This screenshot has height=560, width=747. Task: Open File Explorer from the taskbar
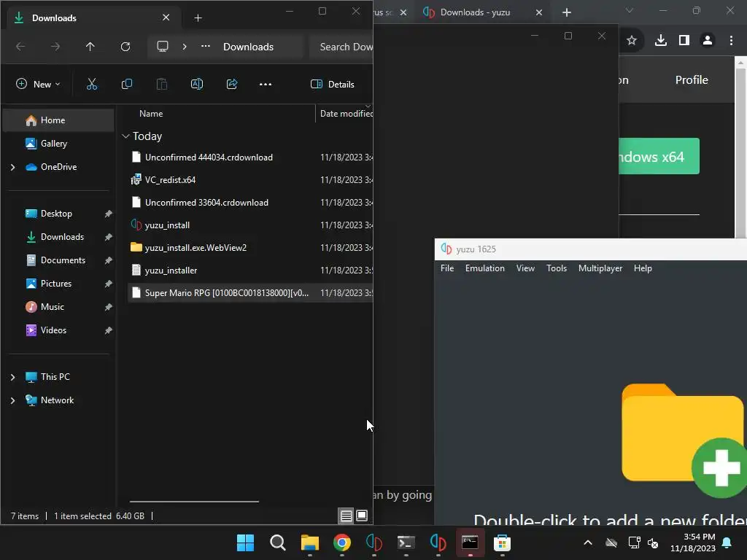click(309, 542)
